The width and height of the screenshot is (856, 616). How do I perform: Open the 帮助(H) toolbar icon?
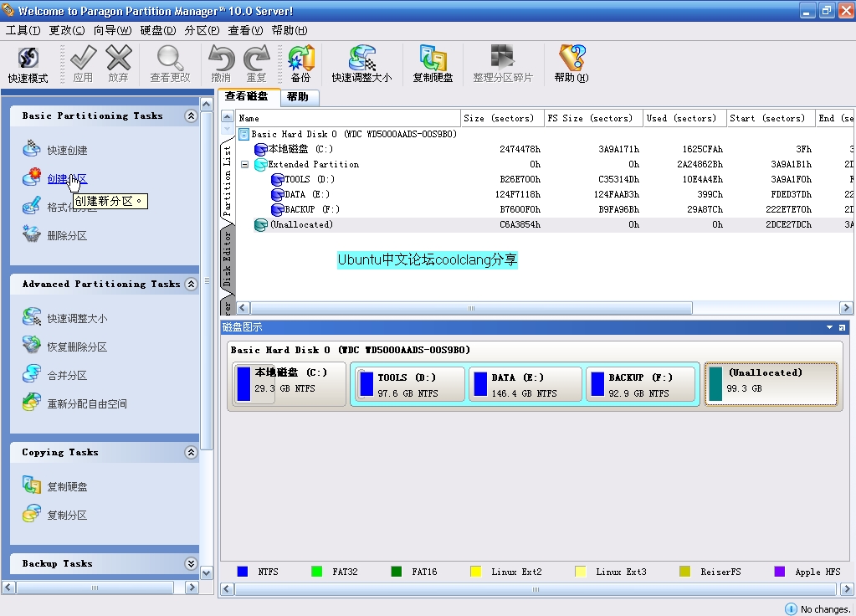[x=572, y=58]
